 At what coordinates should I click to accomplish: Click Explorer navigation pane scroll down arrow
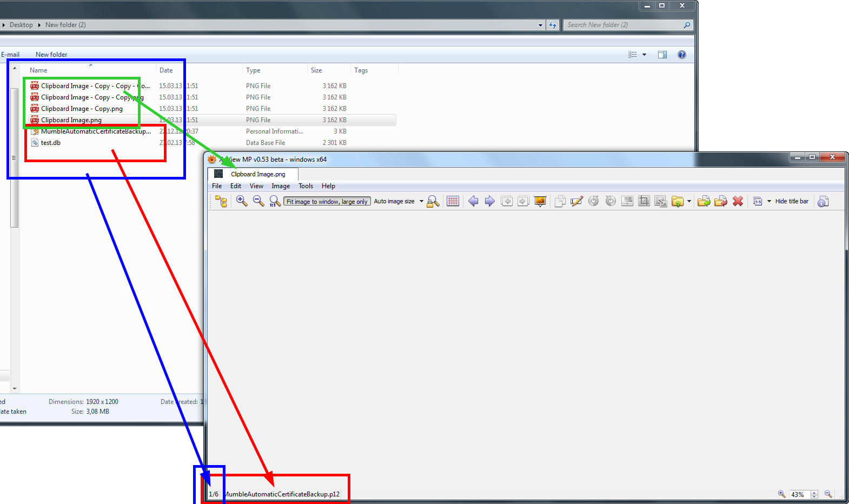click(x=15, y=388)
